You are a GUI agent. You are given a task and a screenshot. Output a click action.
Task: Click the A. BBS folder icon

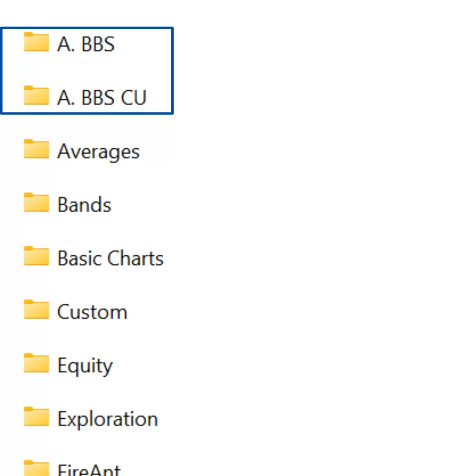(36, 42)
